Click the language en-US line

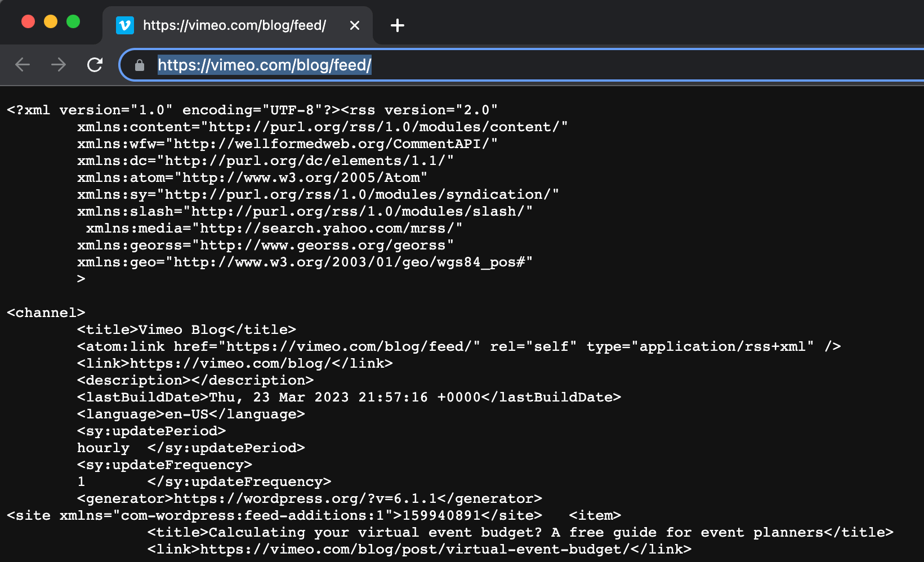click(x=191, y=414)
